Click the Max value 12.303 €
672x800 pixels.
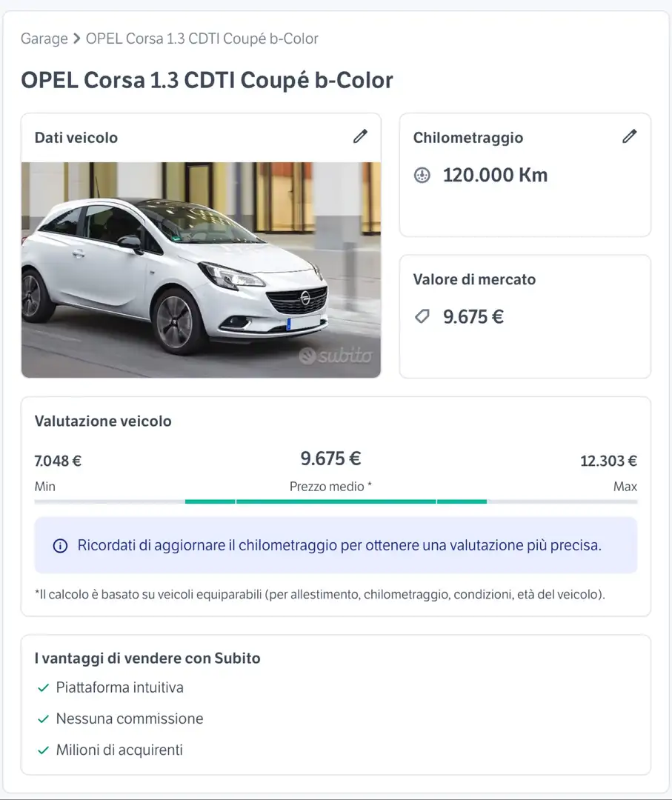(608, 461)
